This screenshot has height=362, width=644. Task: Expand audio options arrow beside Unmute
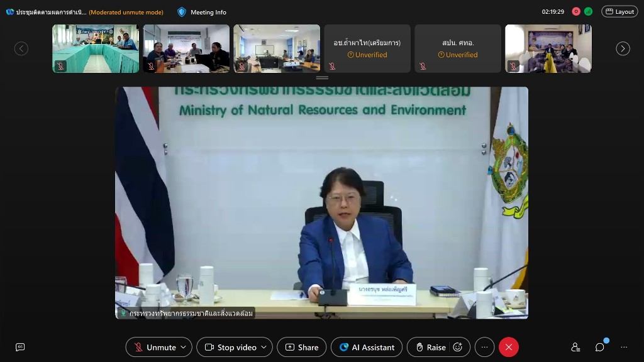[x=183, y=347]
